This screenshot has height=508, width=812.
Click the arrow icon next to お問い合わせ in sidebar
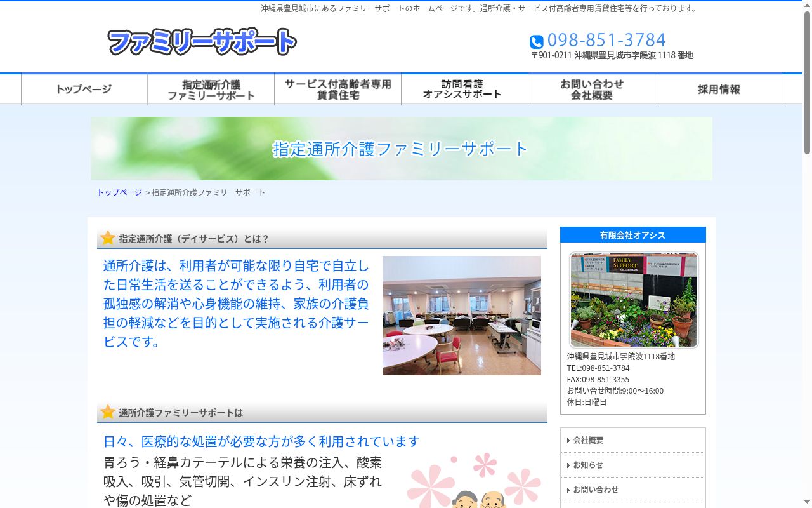pos(569,490)
